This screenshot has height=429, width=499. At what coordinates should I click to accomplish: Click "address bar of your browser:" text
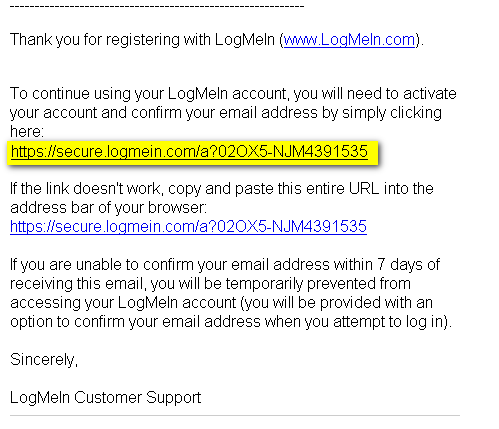tap(109, 208)
